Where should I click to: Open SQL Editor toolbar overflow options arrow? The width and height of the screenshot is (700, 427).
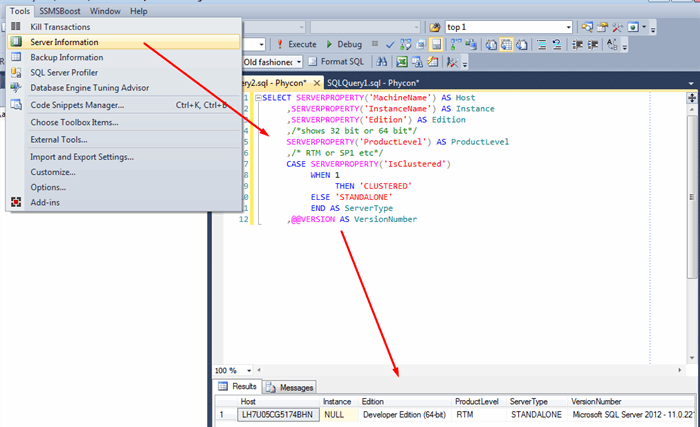click(625, 46)
